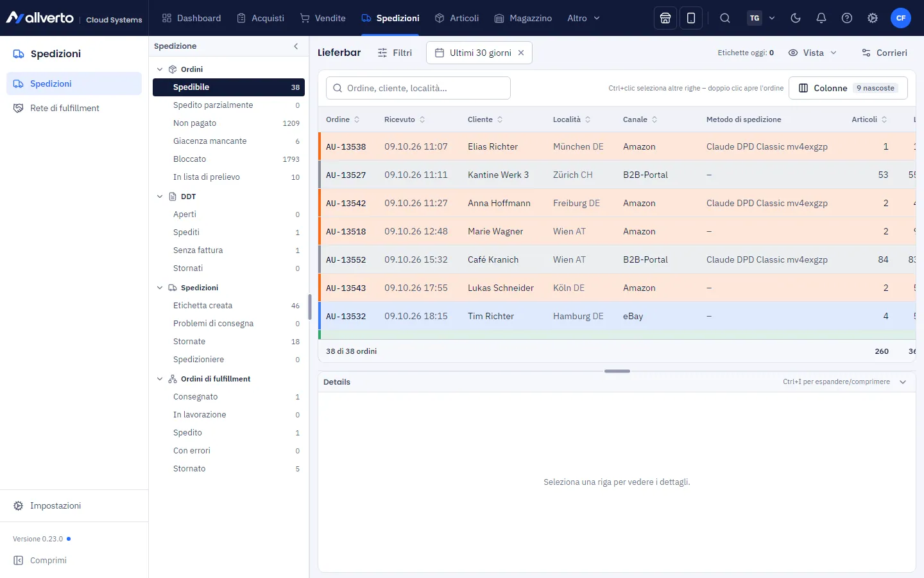Open the Vista view dropdown
Screen dimensions: 924x578
click(812, 53)
